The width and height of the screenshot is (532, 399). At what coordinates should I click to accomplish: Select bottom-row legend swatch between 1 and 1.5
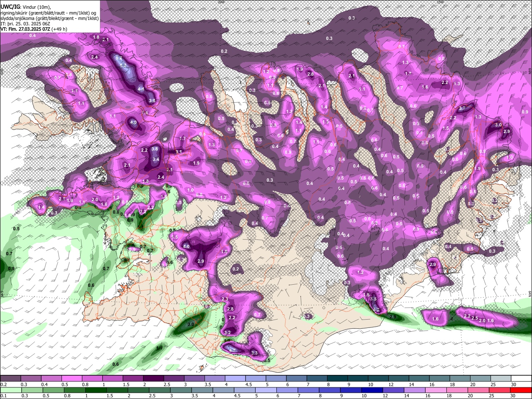tap(96, 390)
